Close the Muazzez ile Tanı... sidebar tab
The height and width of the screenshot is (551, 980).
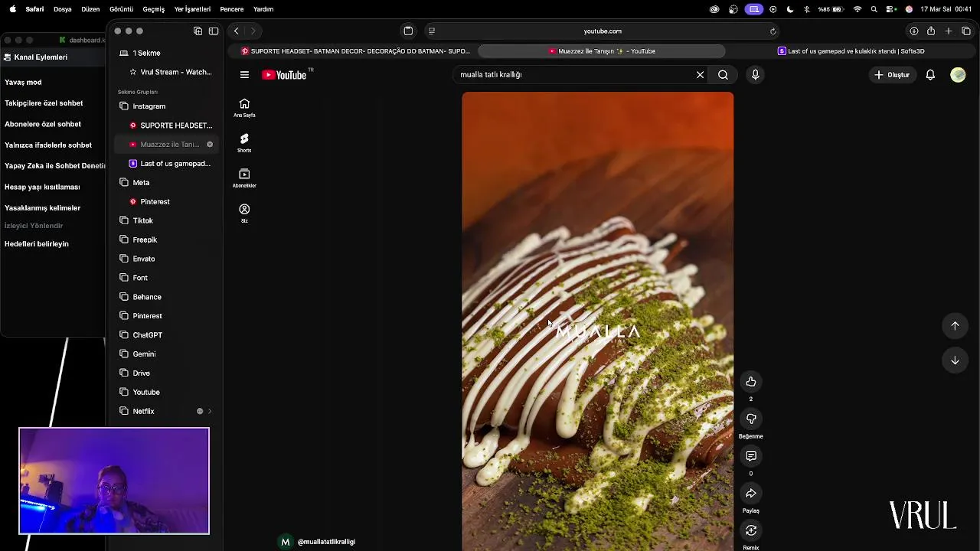pyautogui.click(x=210, y=145)
